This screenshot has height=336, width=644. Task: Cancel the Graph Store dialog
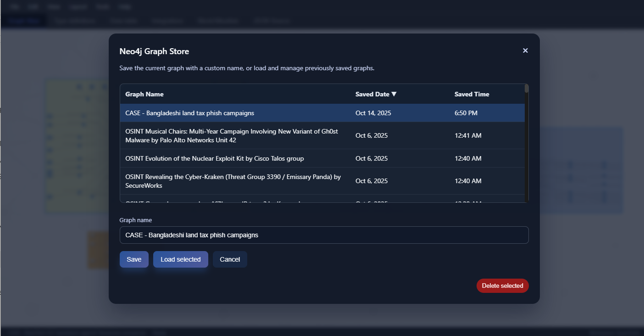(x=230, y=259)
